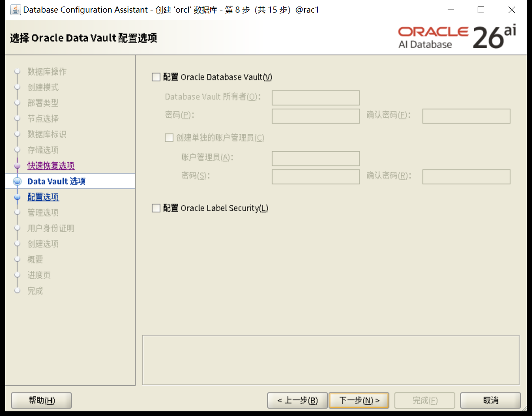532x416 pixels.
Task: Close the Database Configuration Assistant window
Action: 512,10
